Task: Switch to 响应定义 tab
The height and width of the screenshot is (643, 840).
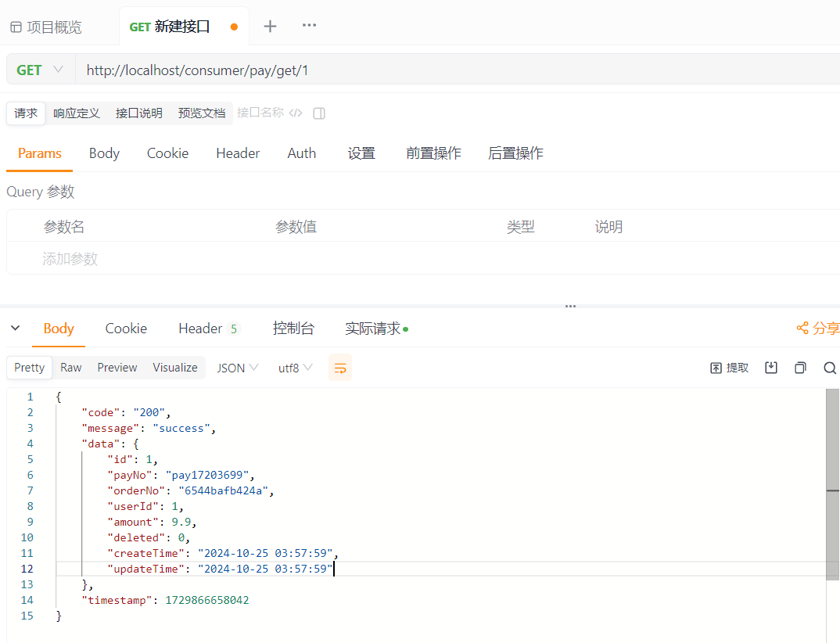Action: (77, 113)
